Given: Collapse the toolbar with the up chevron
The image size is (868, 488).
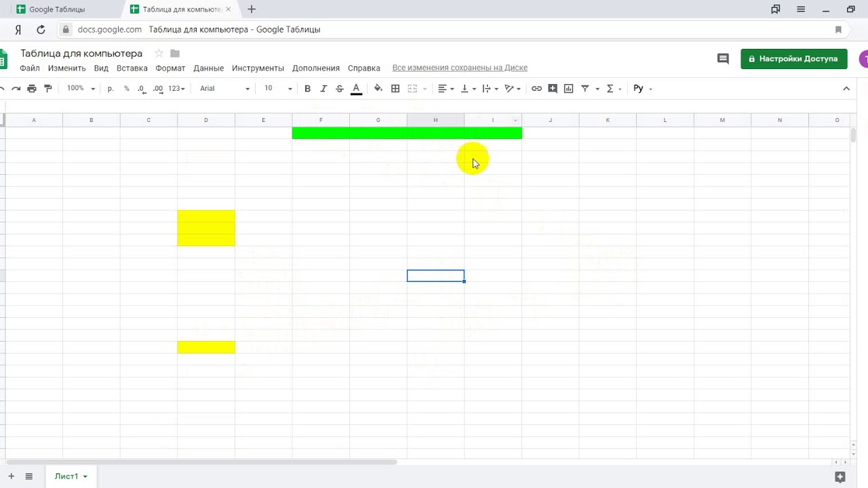Looking at the screenshot, I should 846,89.
